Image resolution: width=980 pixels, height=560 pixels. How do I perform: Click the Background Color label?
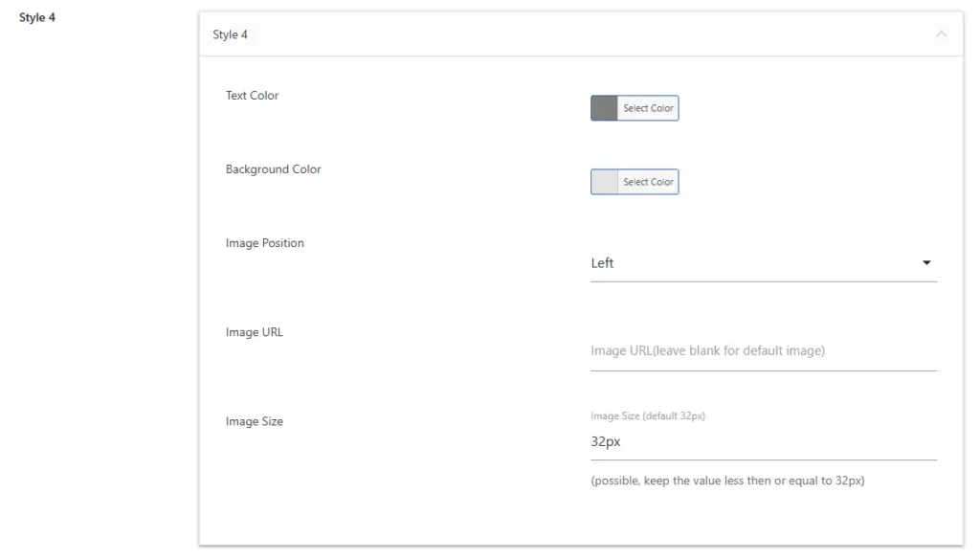pyautogui.click(x=274, y=169)
